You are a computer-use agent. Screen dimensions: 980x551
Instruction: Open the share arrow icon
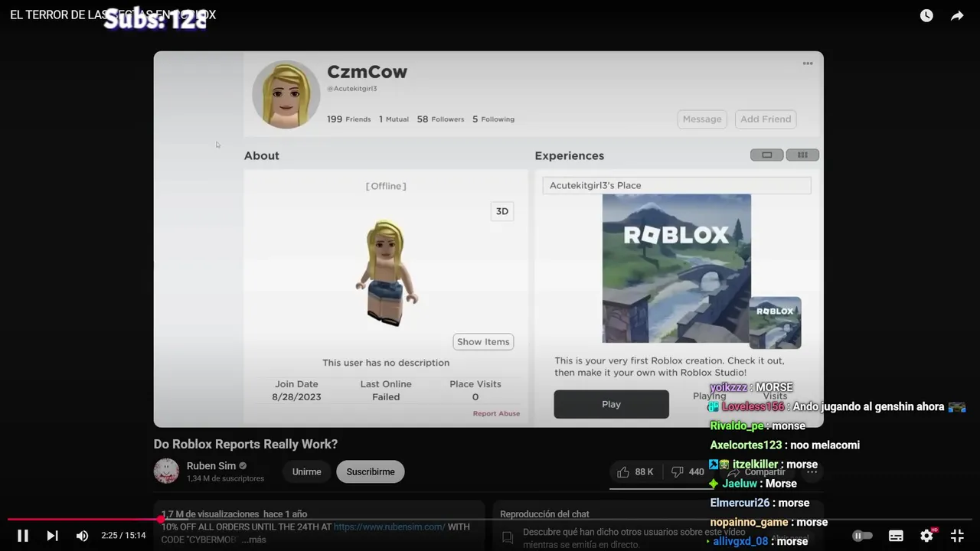[957, 15]
